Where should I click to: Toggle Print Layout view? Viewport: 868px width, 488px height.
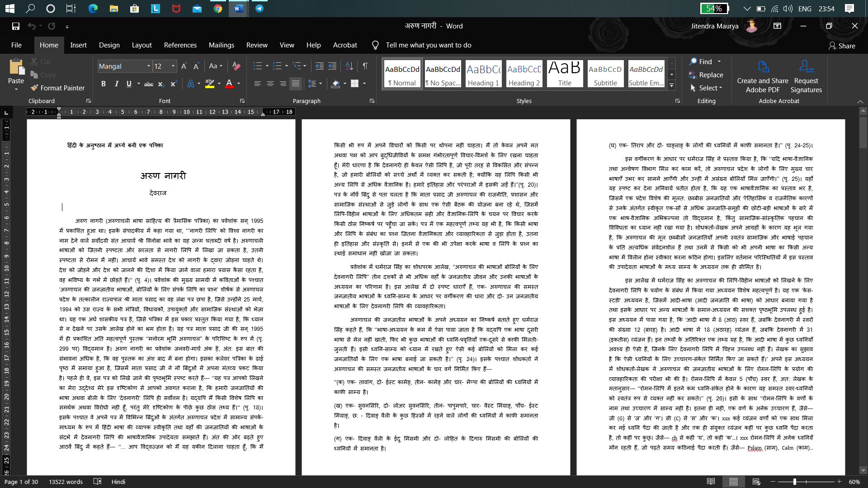tap(733, 482)
